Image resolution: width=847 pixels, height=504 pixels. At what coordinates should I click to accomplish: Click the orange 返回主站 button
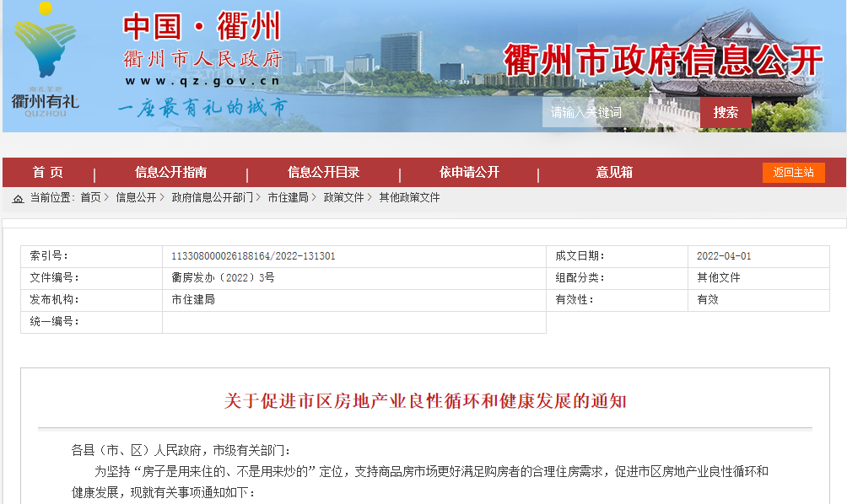793,172
